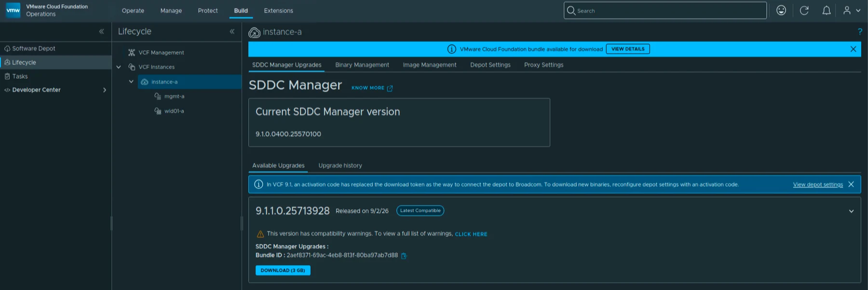868x290 pixels.
Task: Click the VIEW DETAILS button
Action: coord(628,49)
